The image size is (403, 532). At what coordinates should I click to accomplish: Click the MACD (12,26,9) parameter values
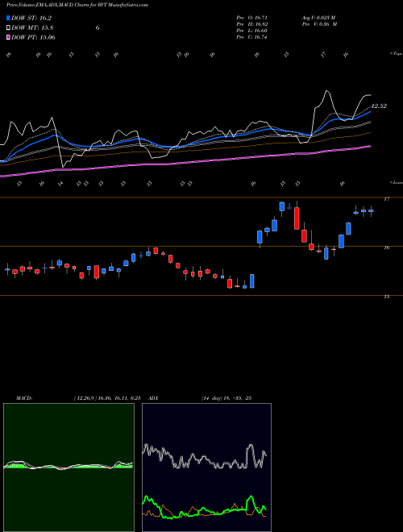pos(107,398)
